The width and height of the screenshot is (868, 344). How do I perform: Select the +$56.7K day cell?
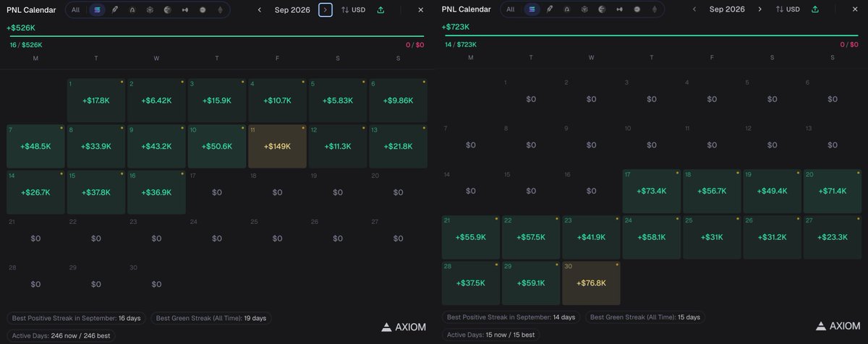tap(712, 191)
